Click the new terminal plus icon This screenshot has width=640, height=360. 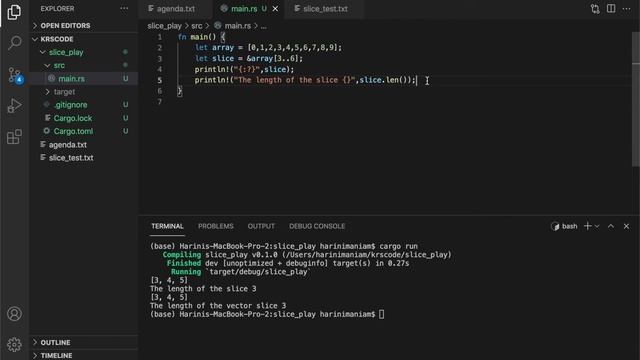tap(587, 226)
